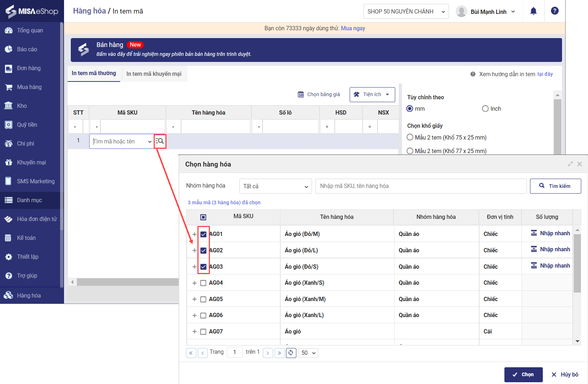Screen dimensions: 588x384
Task: Click the horizontal scrollbar under the table
Action: coord(127,282)
